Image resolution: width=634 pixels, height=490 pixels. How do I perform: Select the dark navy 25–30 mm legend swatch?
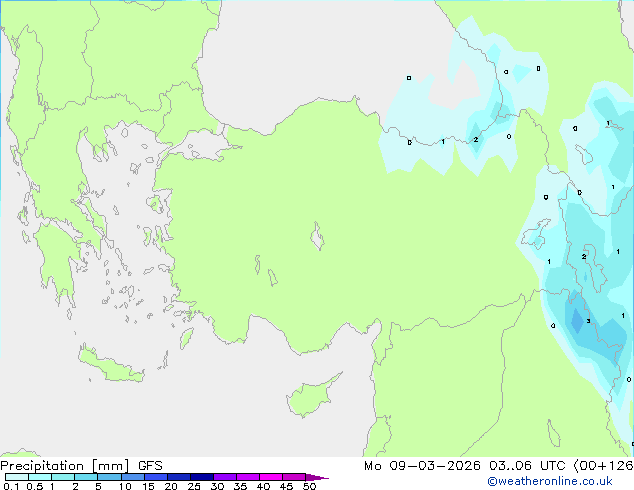pyautogui.click(x=202, y=477)
